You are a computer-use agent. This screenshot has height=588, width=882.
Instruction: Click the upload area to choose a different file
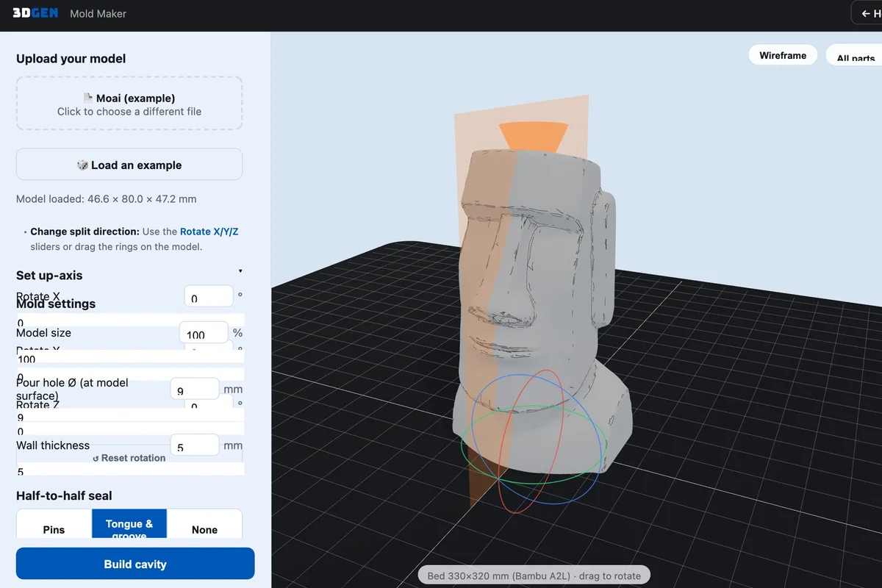tap(129, 104)
